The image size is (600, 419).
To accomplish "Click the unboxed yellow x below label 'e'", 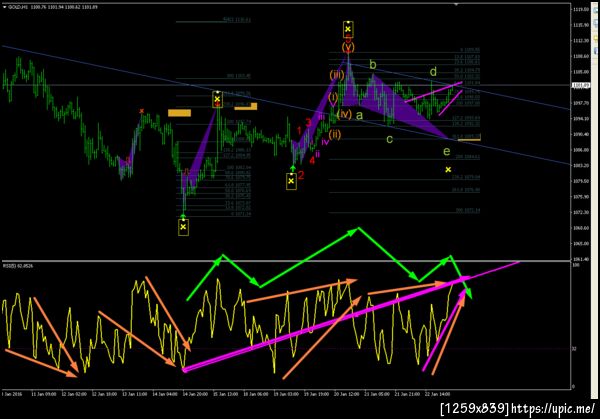I will pos(448,170).
